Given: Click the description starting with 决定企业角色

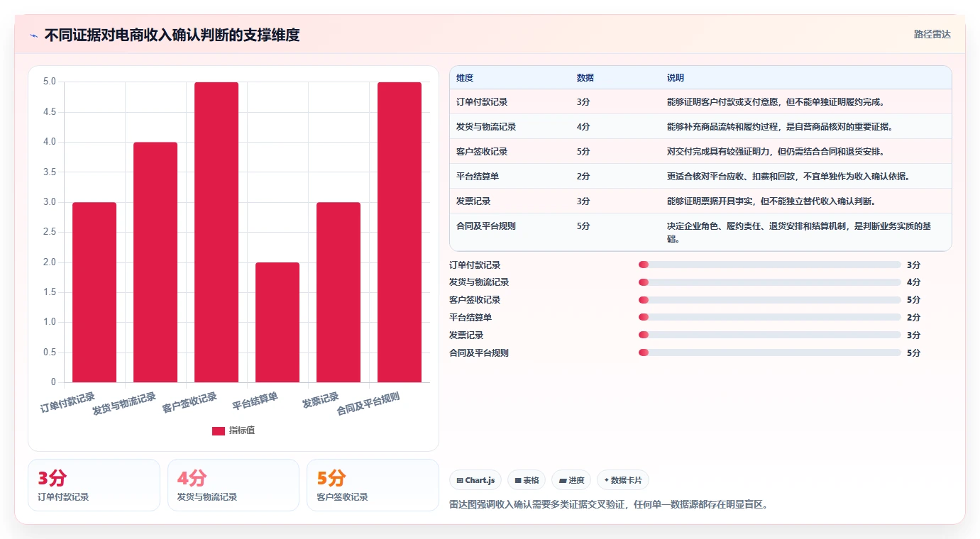Looking at the screenshot, I should point(800,232).
